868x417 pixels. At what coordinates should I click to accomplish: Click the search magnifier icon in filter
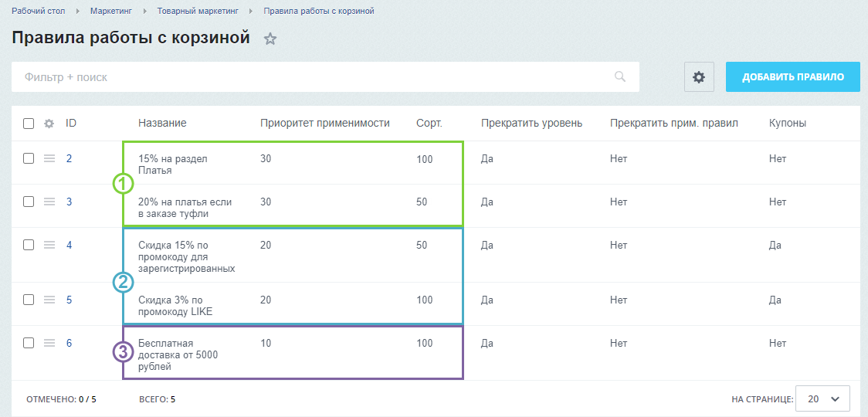pyautogui.click(x=619, y=76)
